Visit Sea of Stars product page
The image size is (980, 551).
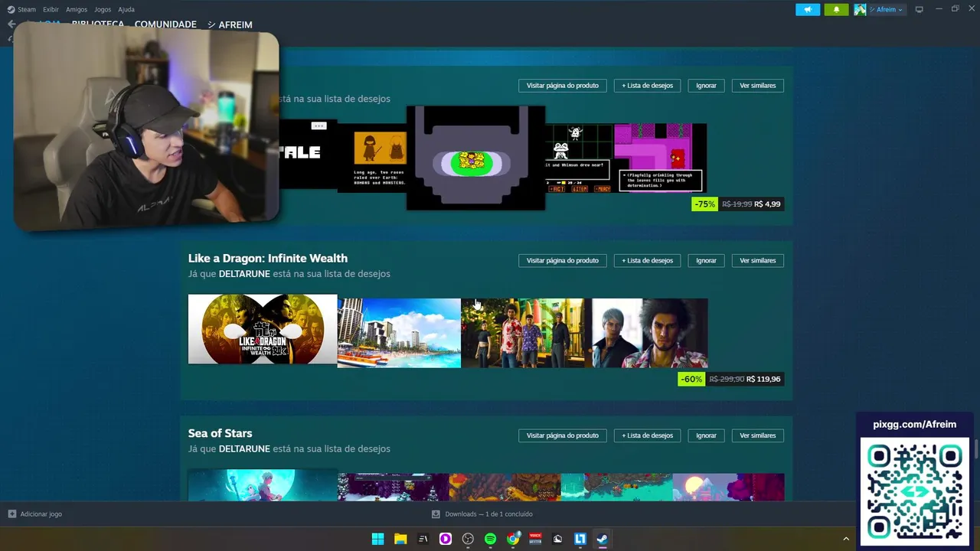[563, 435]
